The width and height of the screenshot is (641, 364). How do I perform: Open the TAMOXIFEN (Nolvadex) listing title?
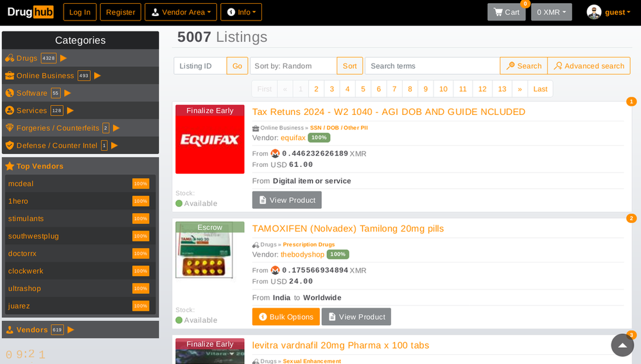(348, 229)
